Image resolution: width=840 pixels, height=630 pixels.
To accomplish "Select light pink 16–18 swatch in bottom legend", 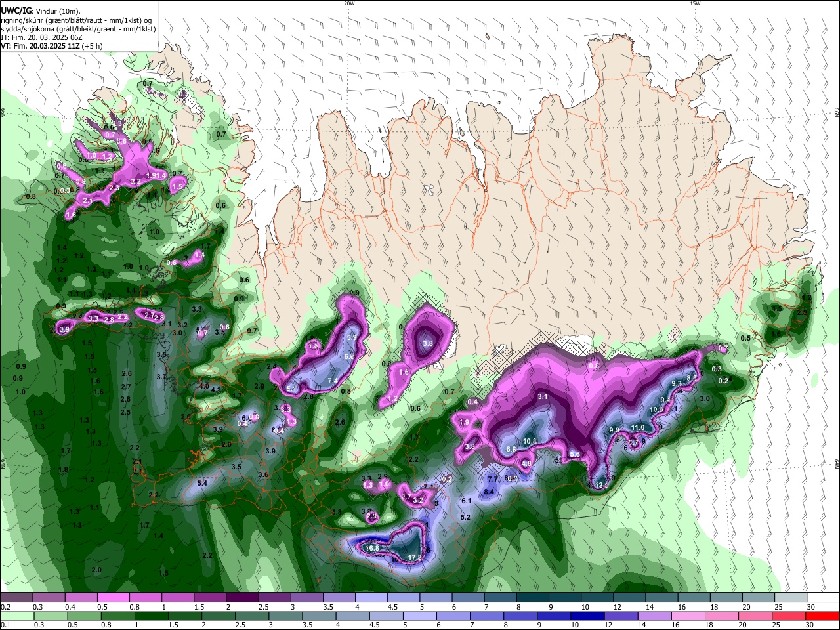I will pos(687,616).
